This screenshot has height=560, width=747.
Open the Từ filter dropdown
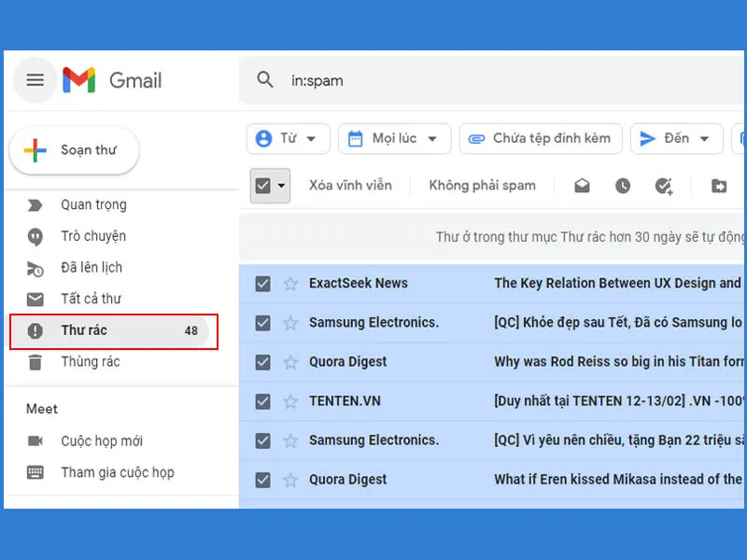[x=289, y=138]
